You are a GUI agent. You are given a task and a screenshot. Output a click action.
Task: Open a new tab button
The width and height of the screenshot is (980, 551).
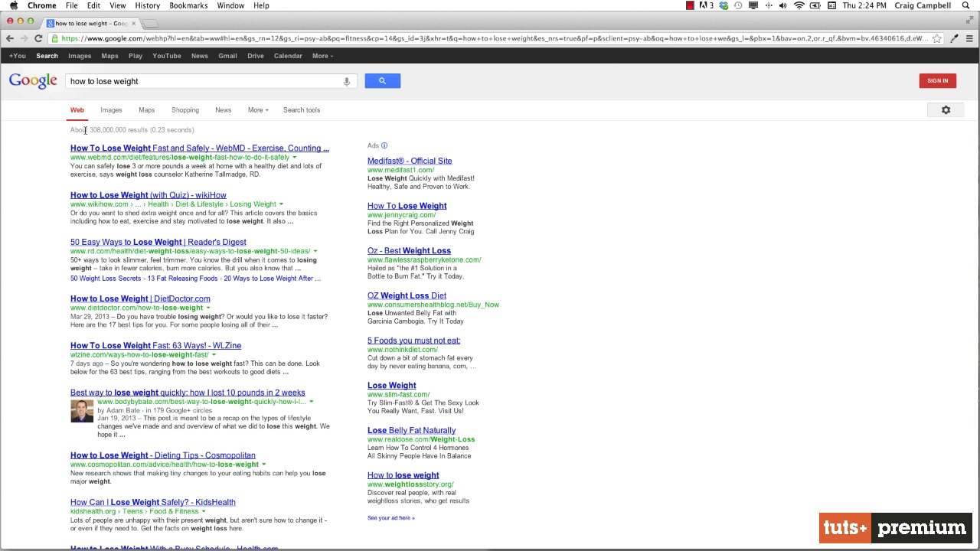coord(151,24)
